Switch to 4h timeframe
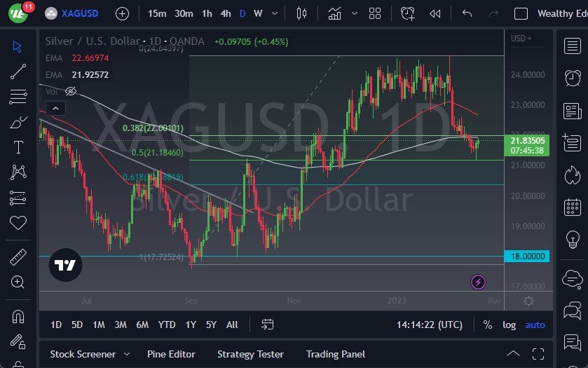 click(226, 14)
